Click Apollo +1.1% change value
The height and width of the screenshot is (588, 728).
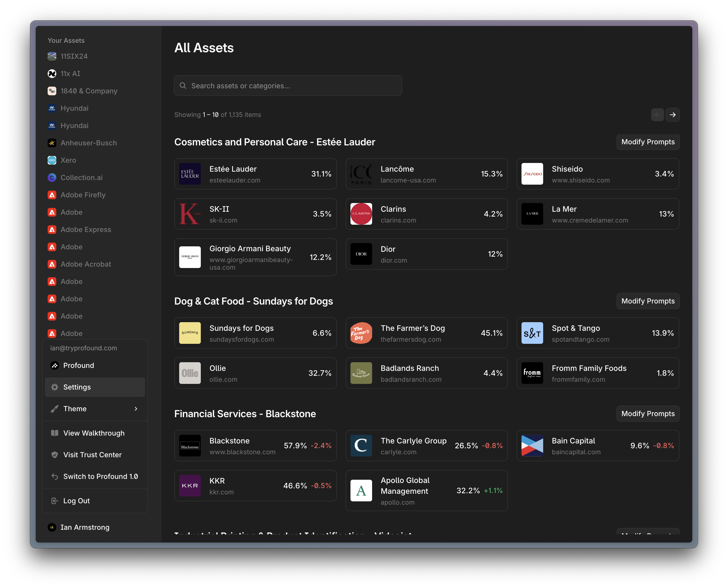coord(493,491)
